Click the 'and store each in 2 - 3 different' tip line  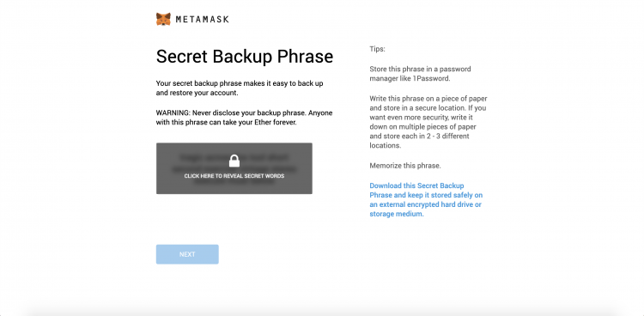tap(419, 136)
